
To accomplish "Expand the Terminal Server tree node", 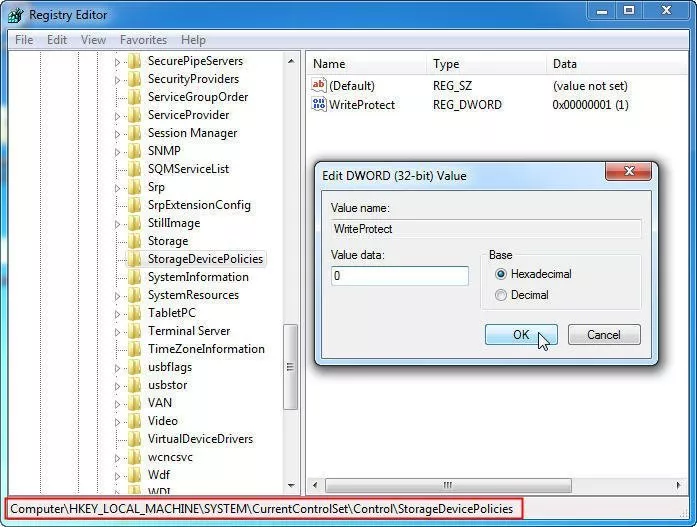I will point(117,332).
